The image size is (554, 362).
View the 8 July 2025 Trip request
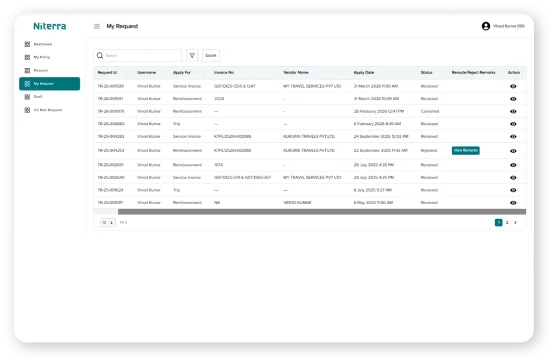[x=513, y=190]
